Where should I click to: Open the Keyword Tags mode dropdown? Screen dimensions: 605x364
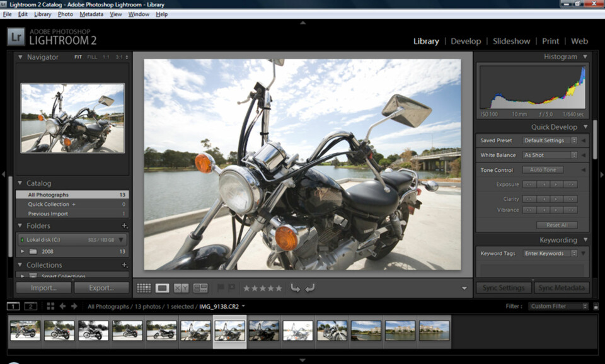(550, 253)
